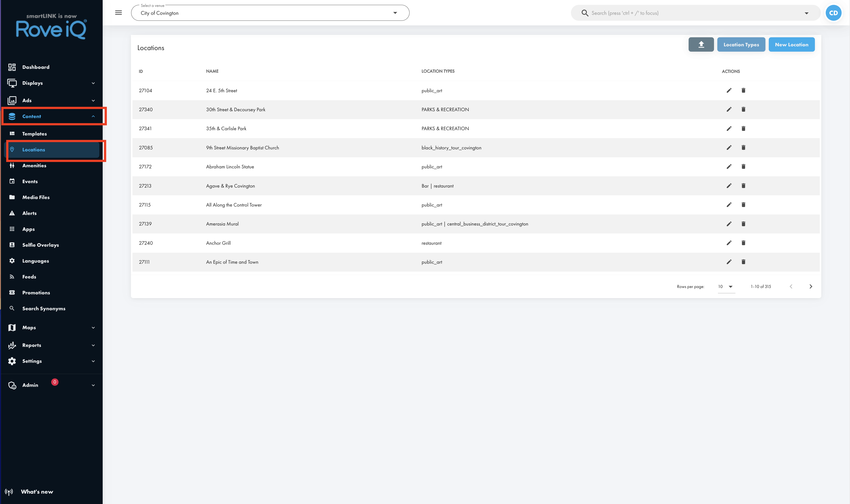Click the hamburger menu icon

point(118,13)
